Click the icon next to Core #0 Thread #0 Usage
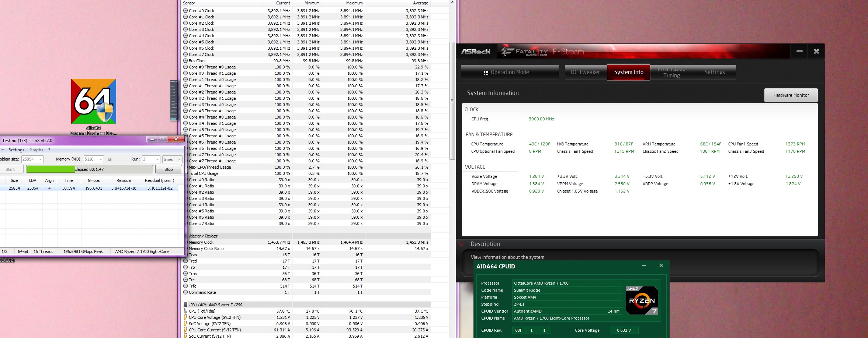 pyautogui.click(x=185, y=67)
